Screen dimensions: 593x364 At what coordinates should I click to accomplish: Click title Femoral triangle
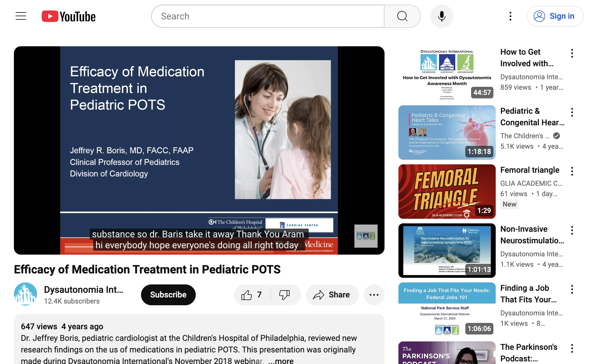click(530, 170)
